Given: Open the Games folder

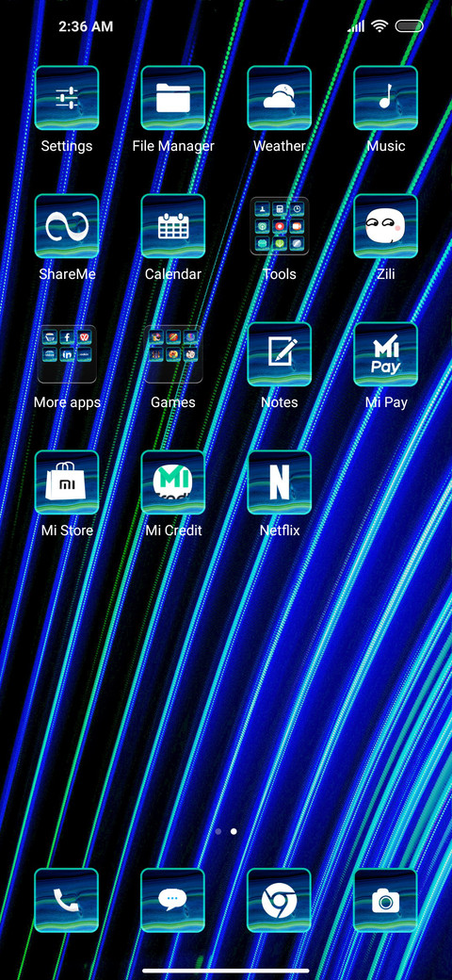Looking at the screenshot, I should tap(173, 354).
